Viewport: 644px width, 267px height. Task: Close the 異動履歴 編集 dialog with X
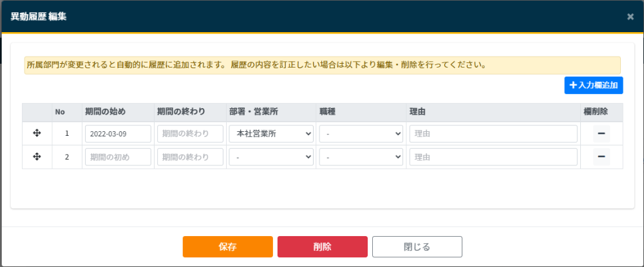(x=630, y=17)
